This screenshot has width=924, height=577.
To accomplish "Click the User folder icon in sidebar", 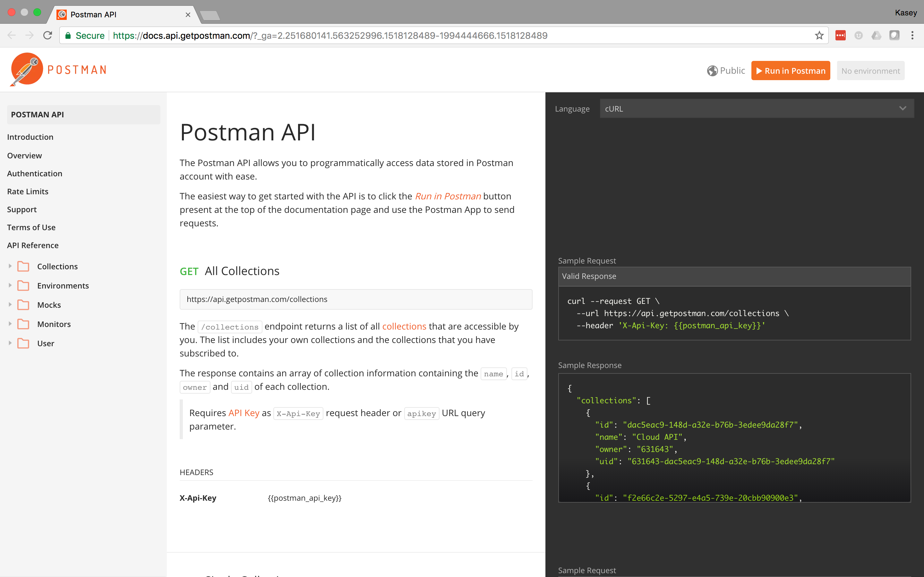I will pos(24,343).
